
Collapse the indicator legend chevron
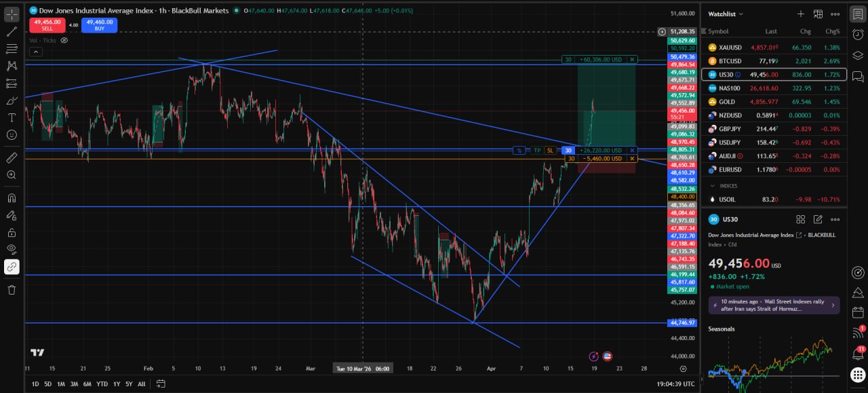35,52
